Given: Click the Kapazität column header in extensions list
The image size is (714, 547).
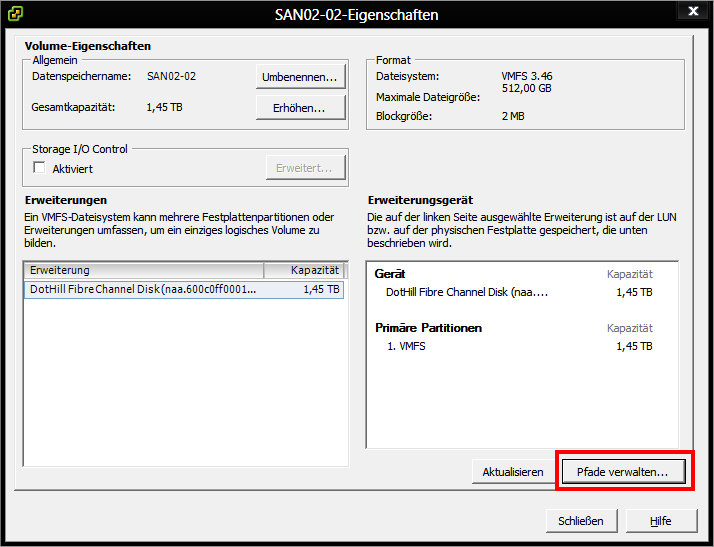Looking at the screenshot, I should pos(304,271).
